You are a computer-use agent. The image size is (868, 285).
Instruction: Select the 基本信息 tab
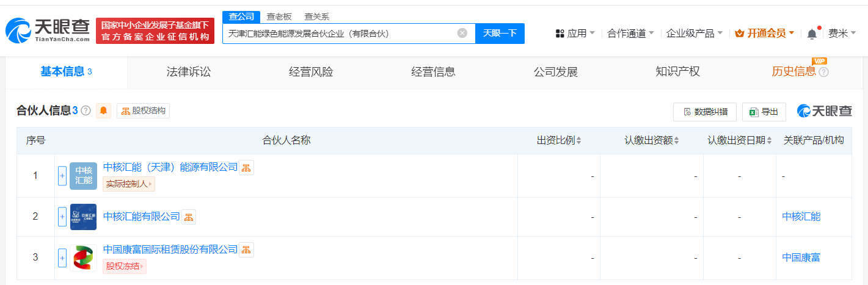tap(66, 72)
